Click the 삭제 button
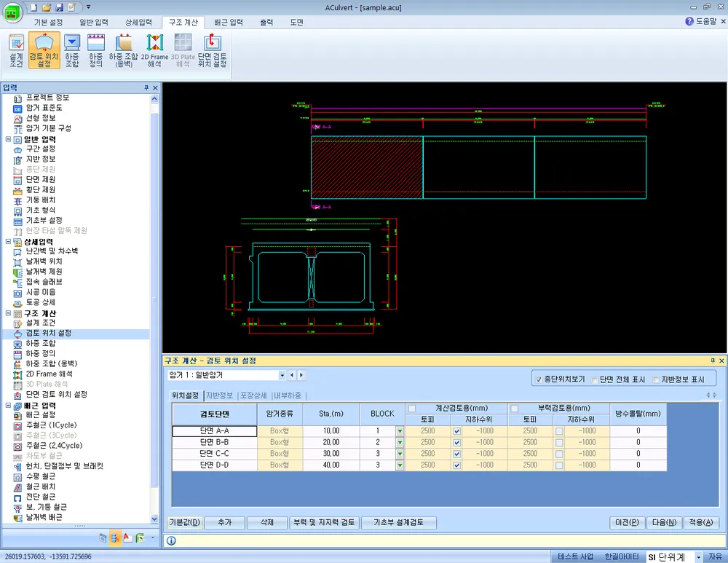 point(267,523)
